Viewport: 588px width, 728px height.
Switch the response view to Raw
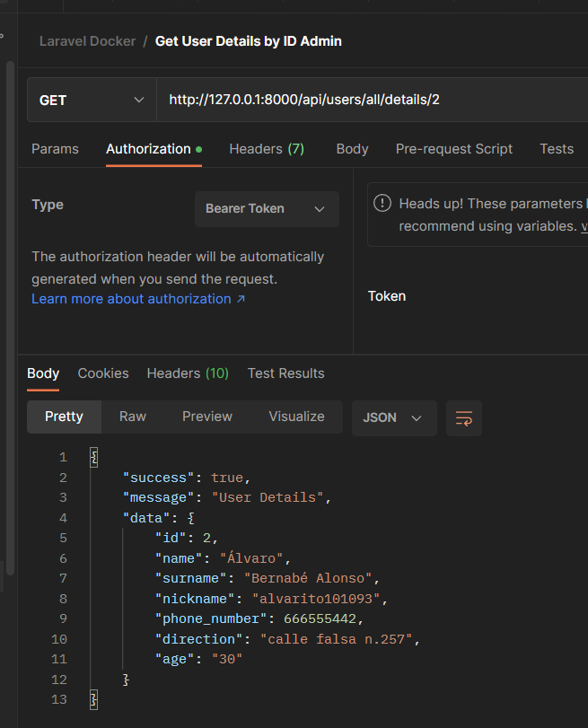[132, 417]
